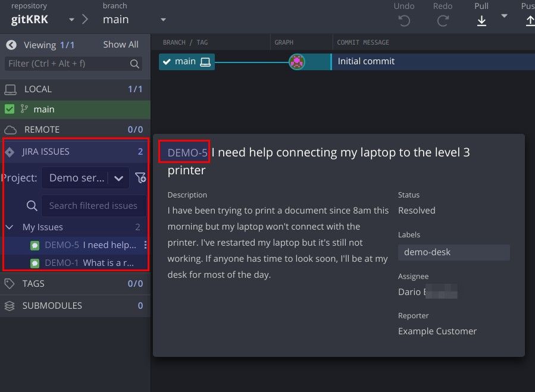Focus the Filter branches input field
This screenshot has width=535, height=392.
point(73,64)
